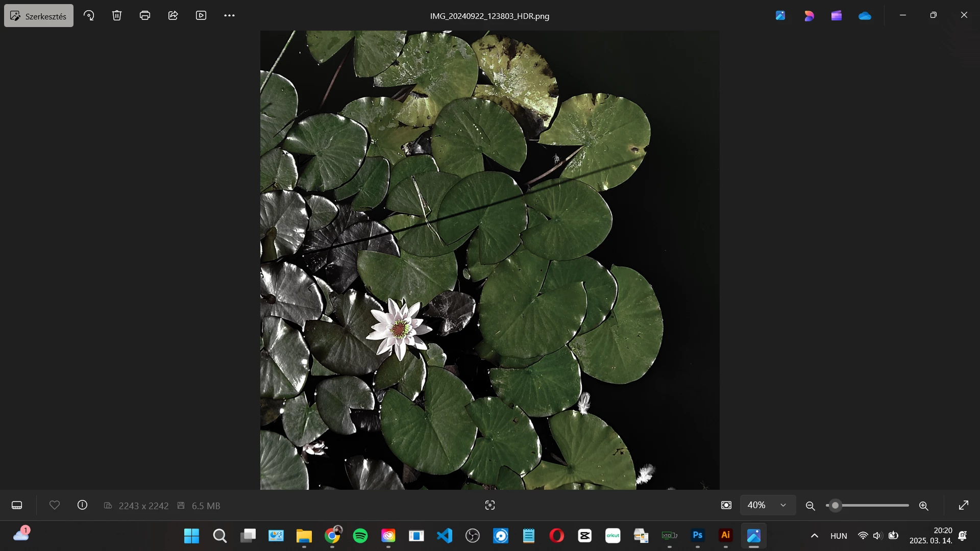Delete the photo using the trash icon

[x=117, y=15]
